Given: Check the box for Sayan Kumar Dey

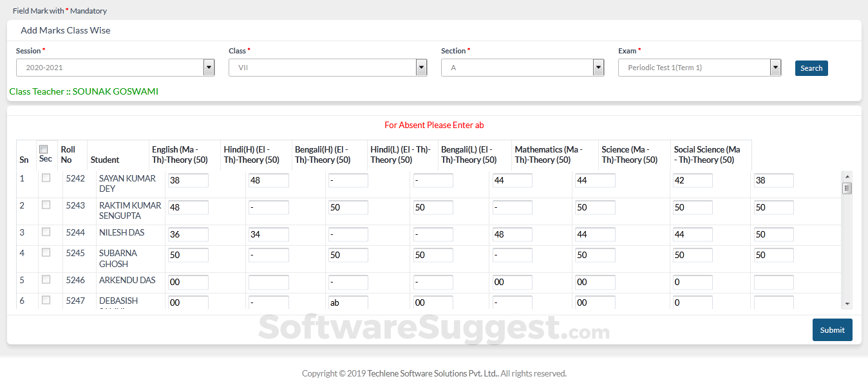Looking at the screenshot, I should pos(46,178).
